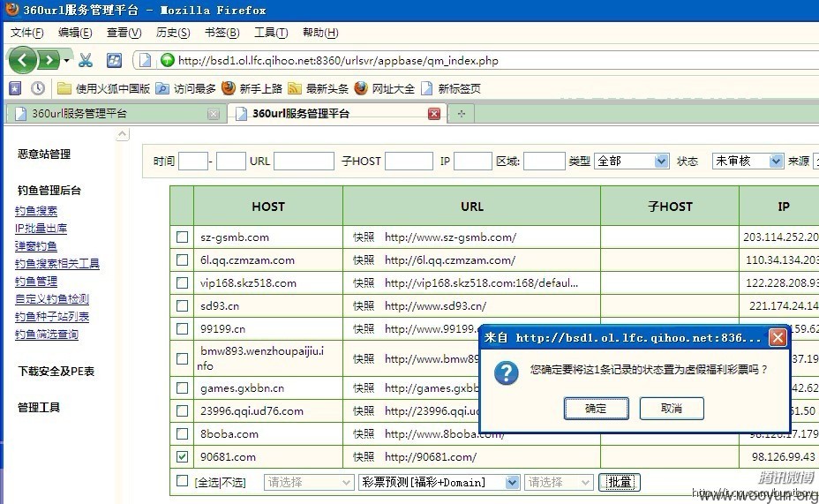Screen dimensions: 819x504
Task: Open the 类型 dropdown showing 全部
Action: [632, 161]
